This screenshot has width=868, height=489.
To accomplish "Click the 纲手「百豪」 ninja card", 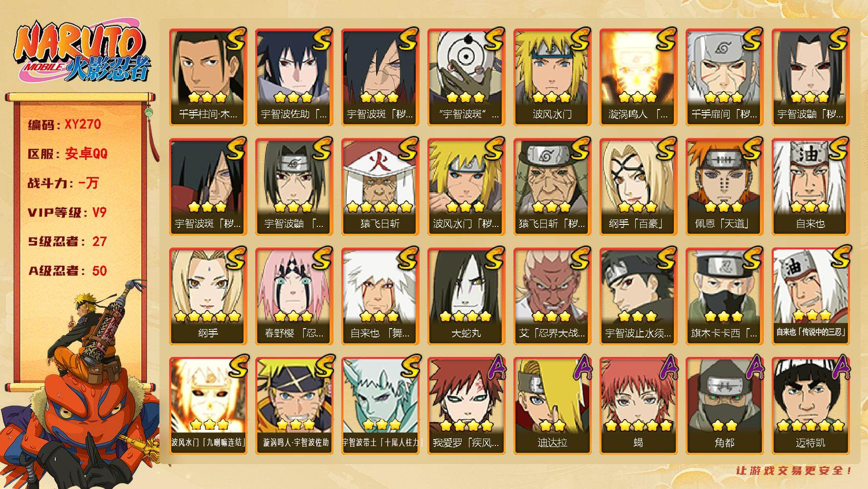I will 638,186.
